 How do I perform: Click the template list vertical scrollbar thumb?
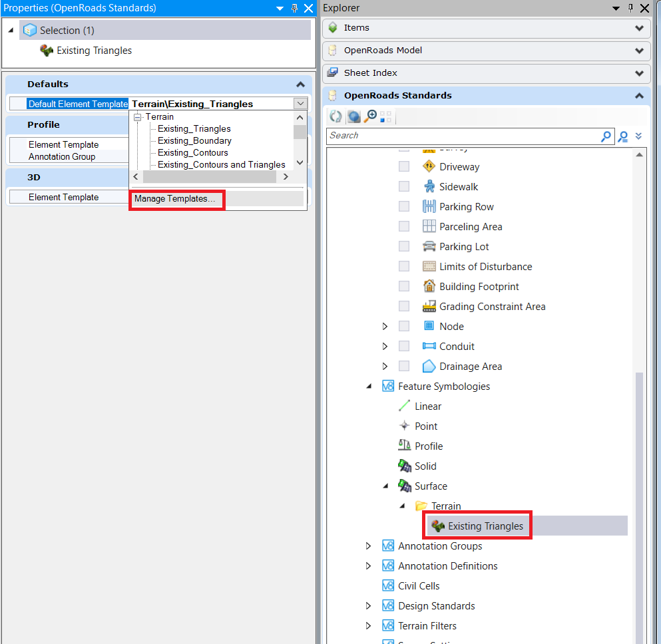coord(300,132)
